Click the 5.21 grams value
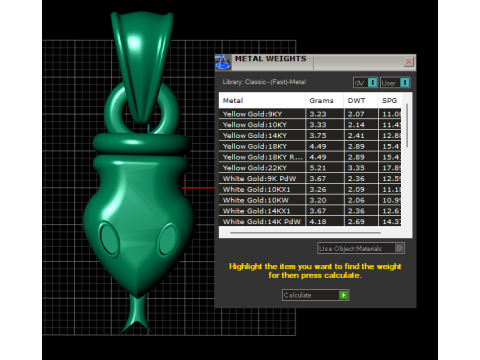The height and width of the screenshot is (360, 480). [318, 168]
